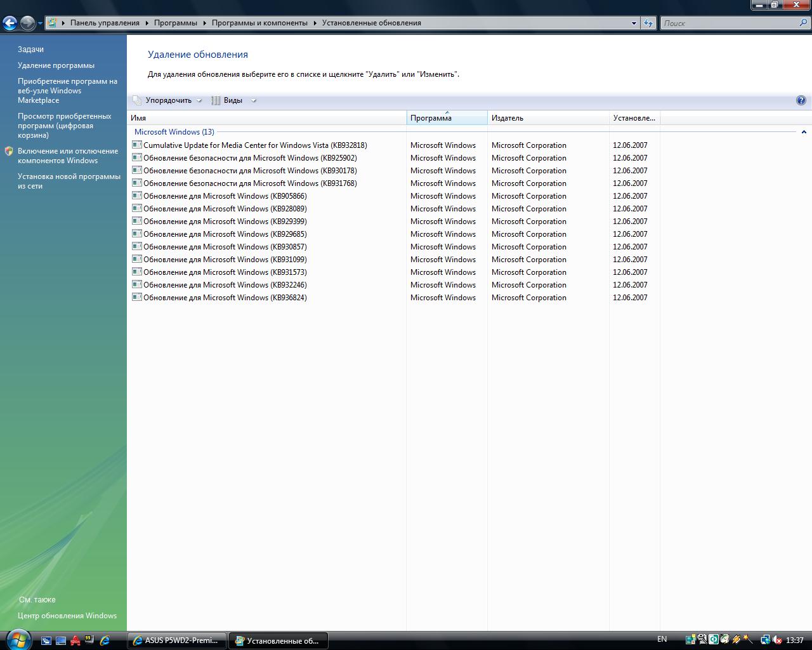812x650 pixels.
Task: Open the Виды views dropdown arrow
Action: tap(253, 100)
